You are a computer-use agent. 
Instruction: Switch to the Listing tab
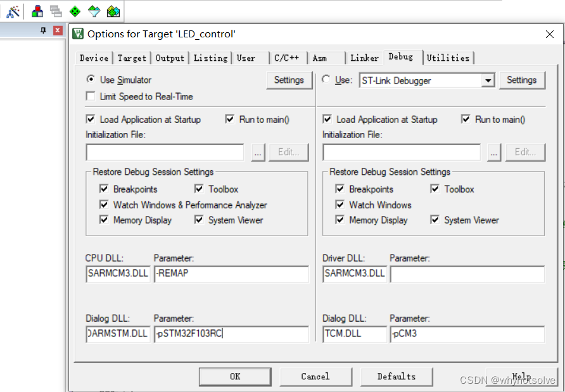(210, 58)
